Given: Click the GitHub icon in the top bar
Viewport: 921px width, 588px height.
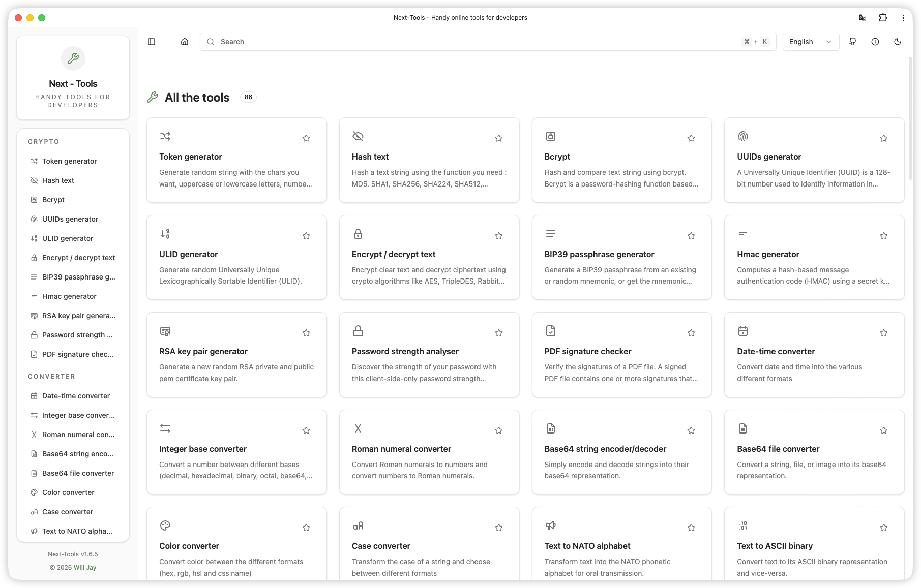Looking at the screenshot, I should coord(853,42).
